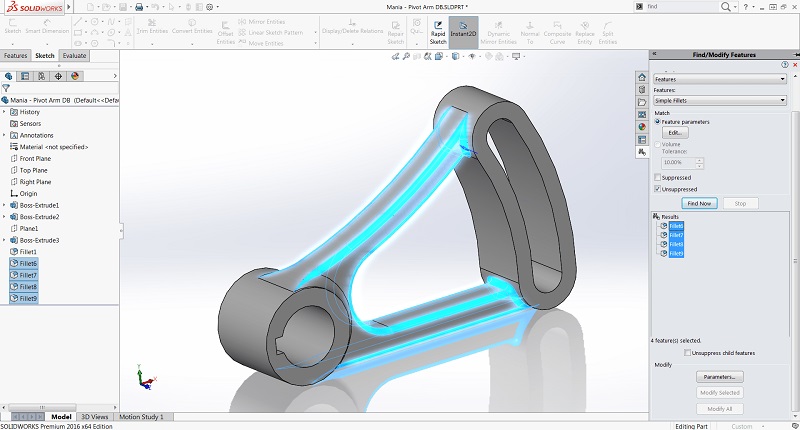Image resolution: width=800 pixels, height=430 pixels.
Task: Open the Simple Fillets features dropdown
Action: [x=719, y=100]
